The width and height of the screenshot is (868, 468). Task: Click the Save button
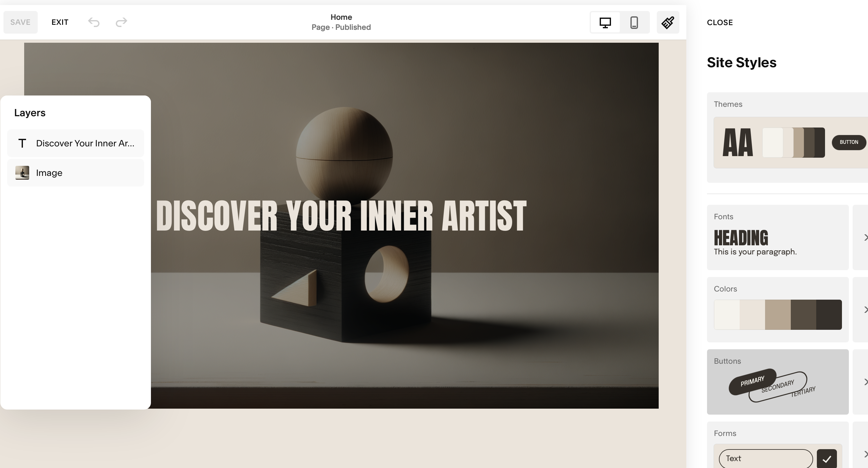[x=20, y=22]
